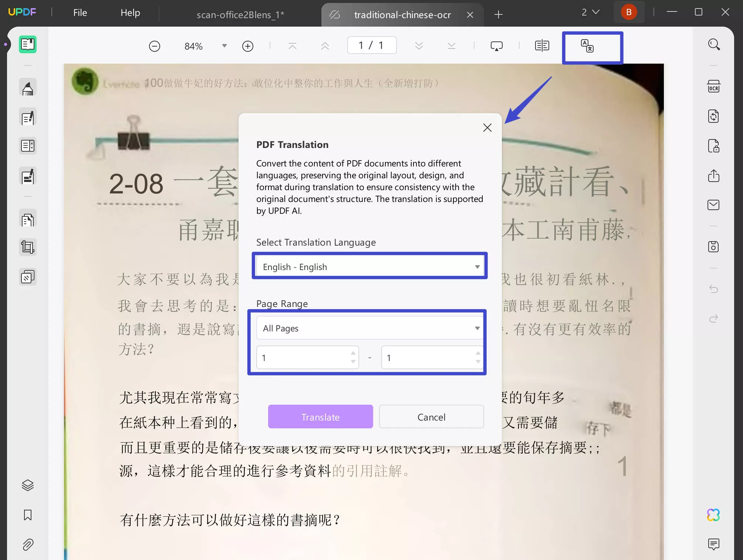Switch to scan-office2Blens_1 tab
743x560 pixels.
(240, 15)
